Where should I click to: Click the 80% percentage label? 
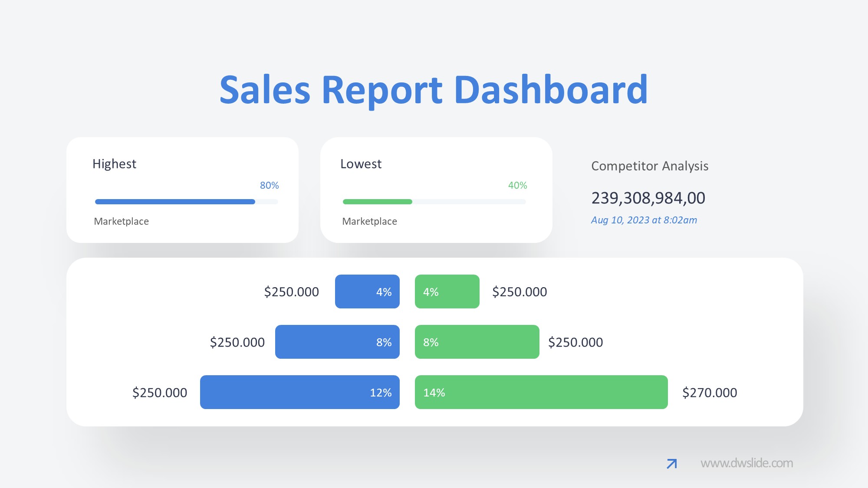pos(269,186)
